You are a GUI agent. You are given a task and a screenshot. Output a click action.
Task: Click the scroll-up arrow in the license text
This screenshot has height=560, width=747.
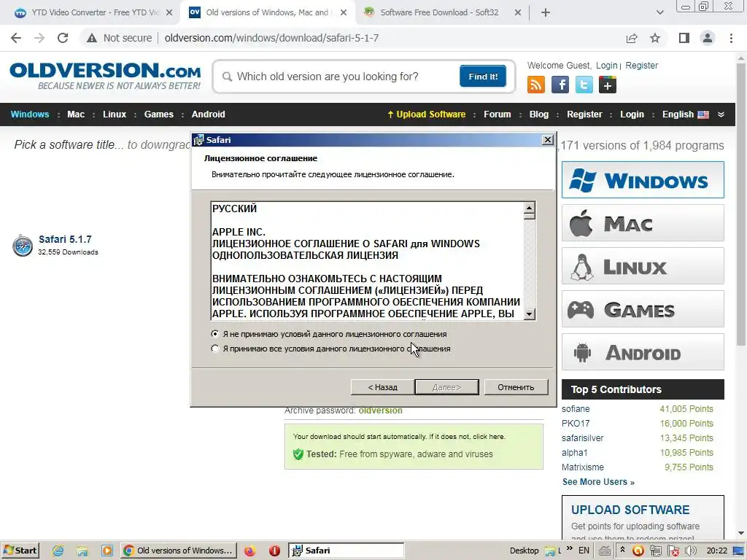pyautogui.click(x=530, y=208)
